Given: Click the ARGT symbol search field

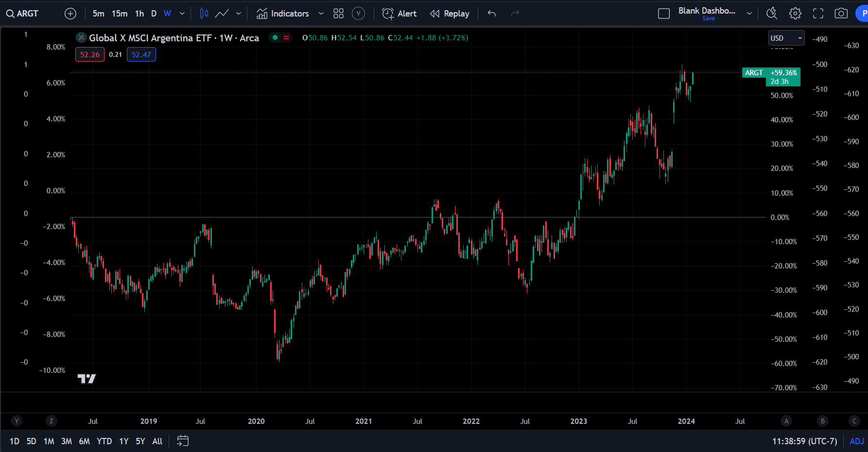Looking at the screenshot, I should [x=22, y=14].
